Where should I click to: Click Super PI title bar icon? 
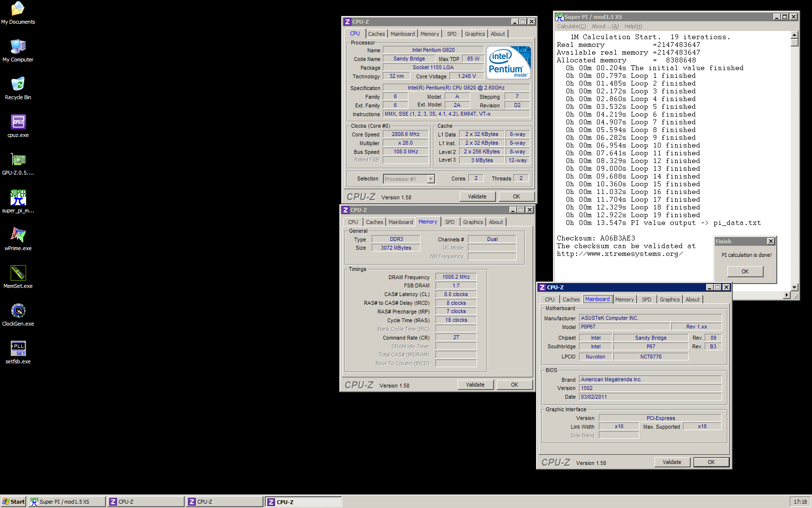pyautogui.click(x=560, y=16)
